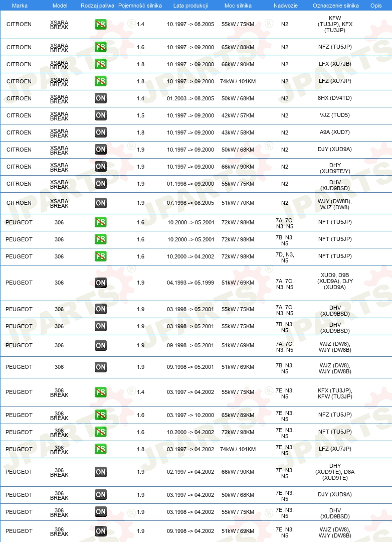Click ON fuel icon in VJZ (TUD5) row
This screenshot has width=392, height=542.
[x=100, y=115]
